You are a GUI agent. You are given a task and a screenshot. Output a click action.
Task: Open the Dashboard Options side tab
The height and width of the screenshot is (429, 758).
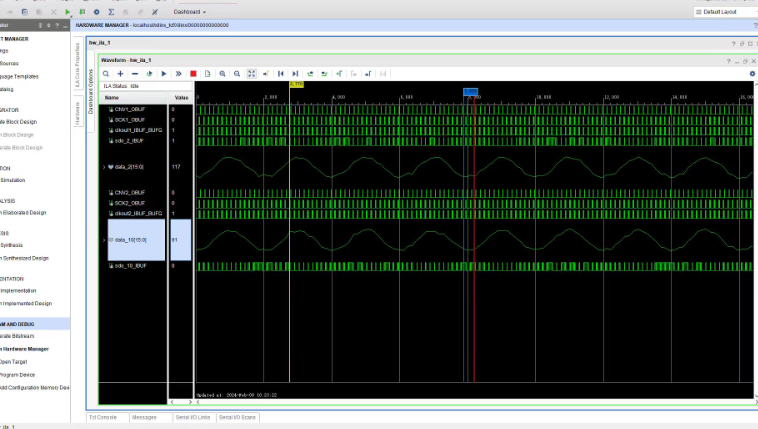pyautogui.click(x=90, y=91)
